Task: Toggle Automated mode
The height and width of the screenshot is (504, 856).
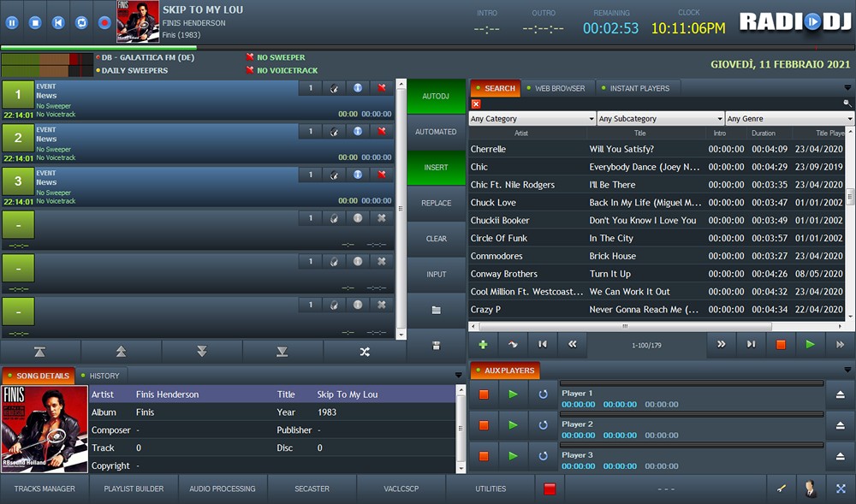Action: (x=436, y=132)
